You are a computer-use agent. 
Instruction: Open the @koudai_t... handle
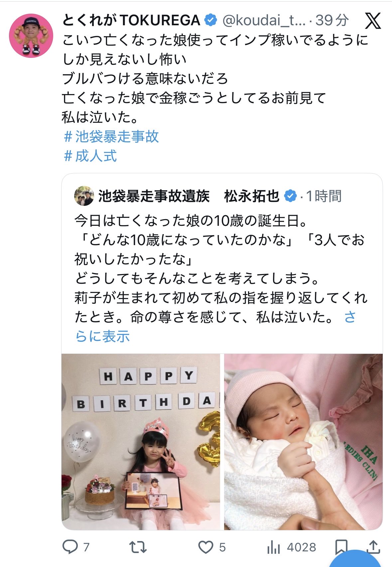[264, 21]
